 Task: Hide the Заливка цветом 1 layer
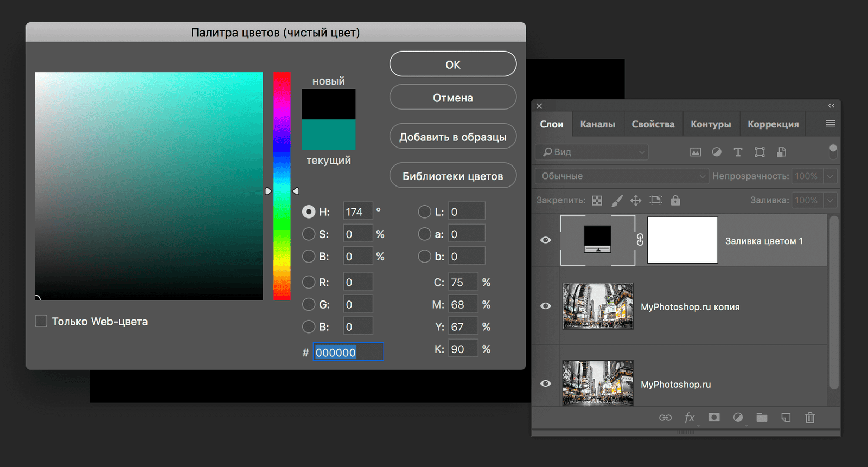pyautogui.click(x=546, y=240)
